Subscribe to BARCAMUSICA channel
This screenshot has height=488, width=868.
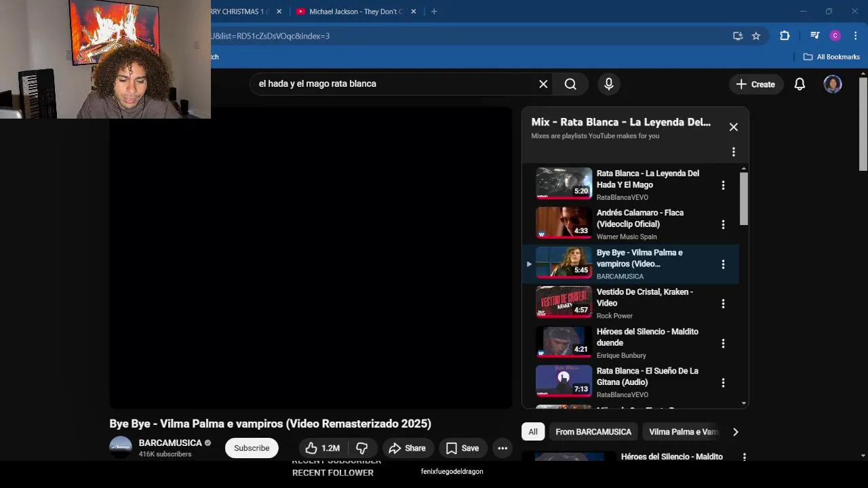(x=252, y=448)
